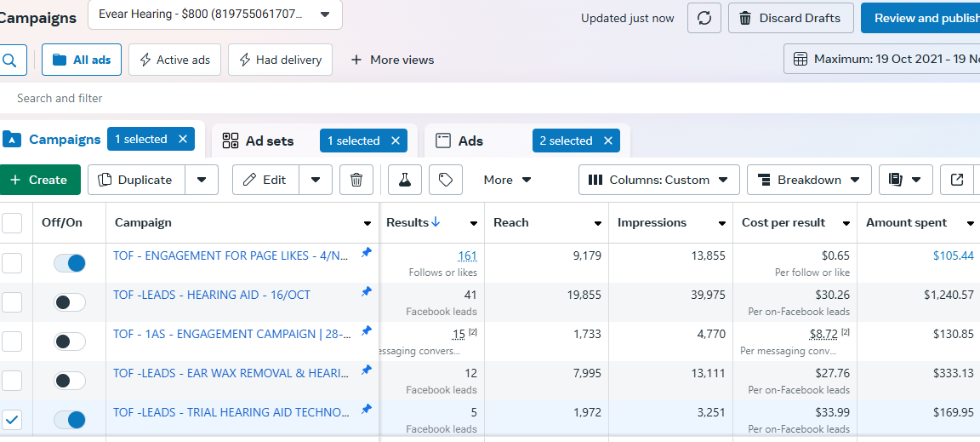Open TOF -LEADS - TRIAL HEARING AID campaign link
Image resolution: width=980 pixels, height=442 pixels.
pyautogui.click(x=231, y=412)
